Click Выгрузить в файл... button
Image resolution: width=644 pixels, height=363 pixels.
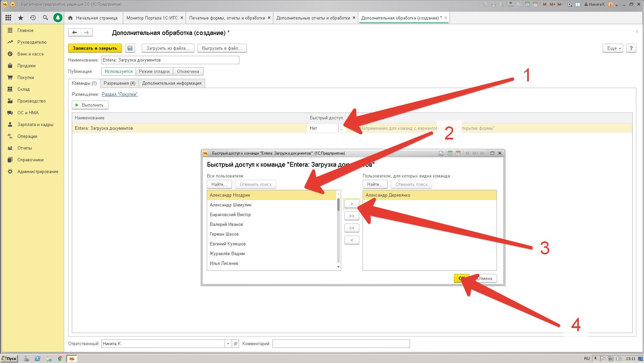tap(222, 48)
